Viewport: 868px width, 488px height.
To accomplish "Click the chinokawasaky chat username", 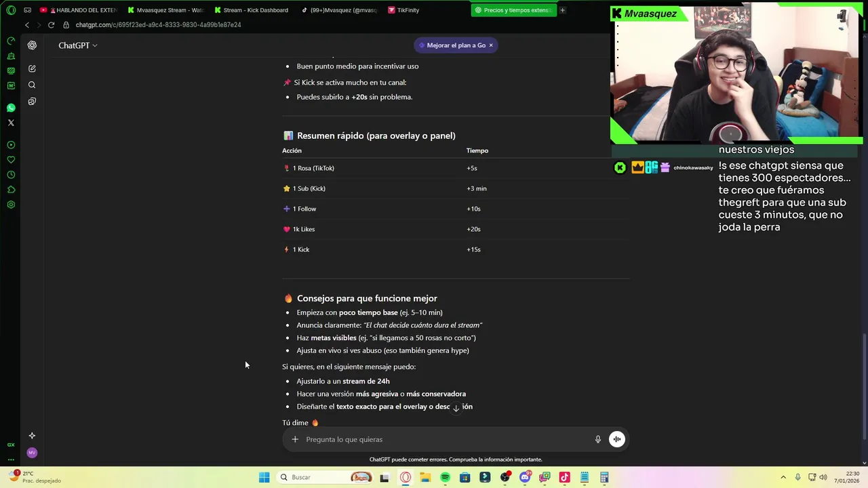I will [693, 167].
